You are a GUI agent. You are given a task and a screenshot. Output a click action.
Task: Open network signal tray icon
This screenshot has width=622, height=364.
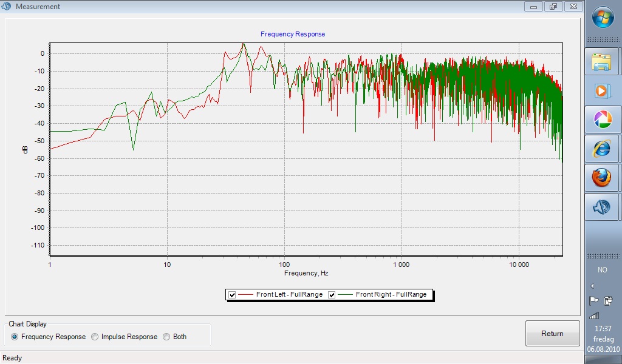pos(594,315)
